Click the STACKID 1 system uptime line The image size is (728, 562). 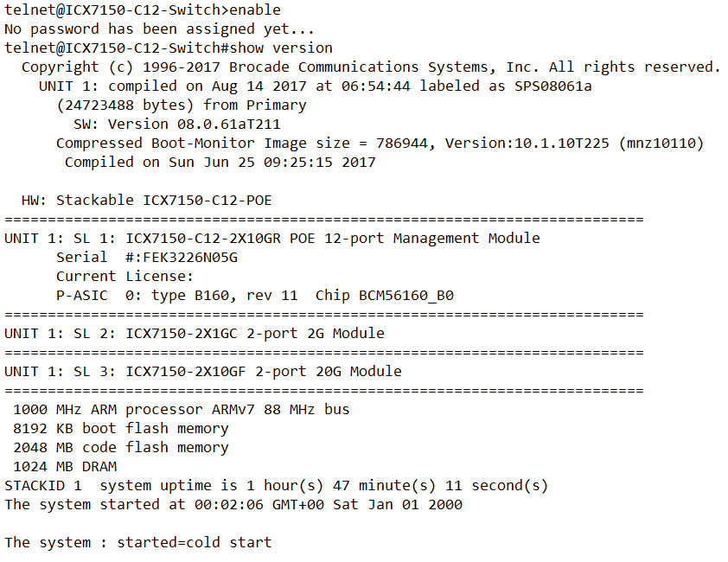click(x=276, y=486)
